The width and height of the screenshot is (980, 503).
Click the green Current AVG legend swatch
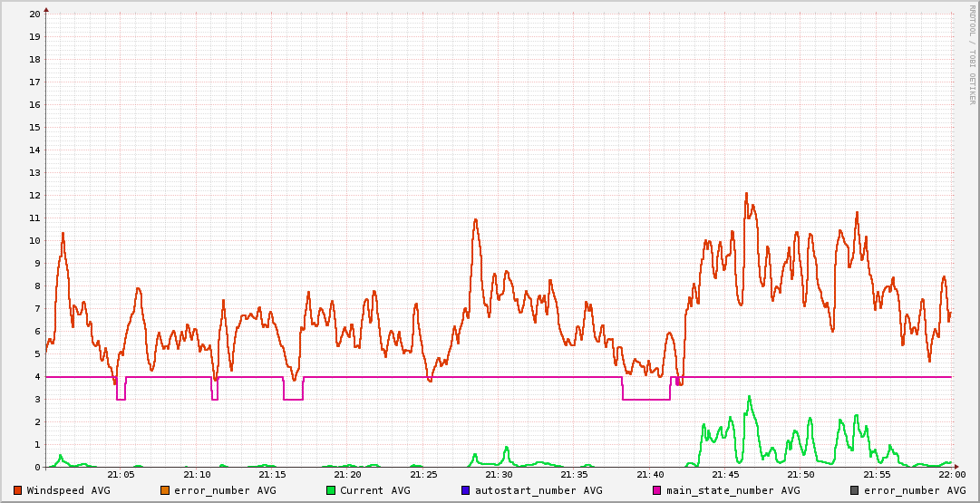tap(331, 490)
